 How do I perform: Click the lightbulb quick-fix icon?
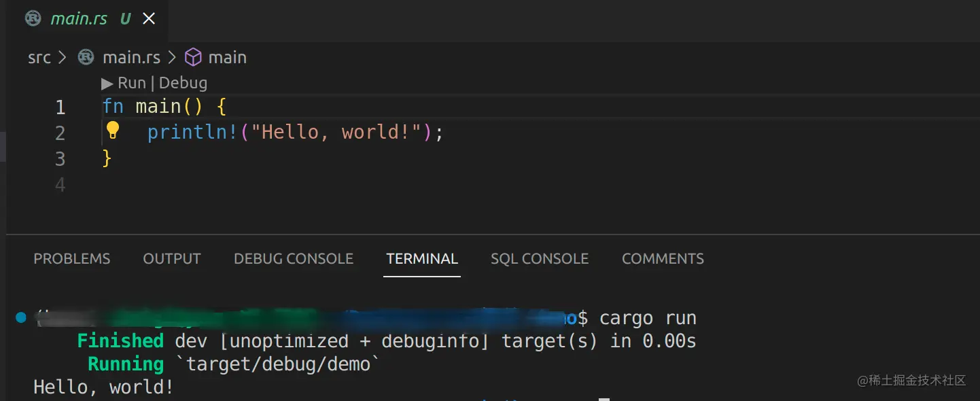(113, 130)
